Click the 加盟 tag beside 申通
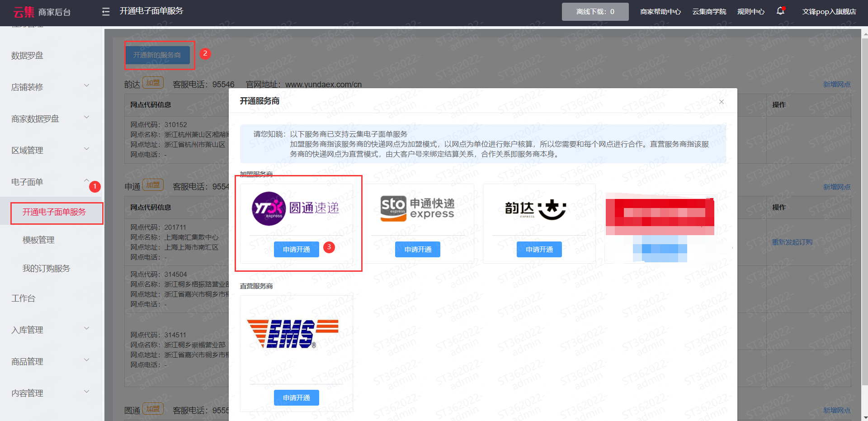The image size is (868, 421). 153,185
